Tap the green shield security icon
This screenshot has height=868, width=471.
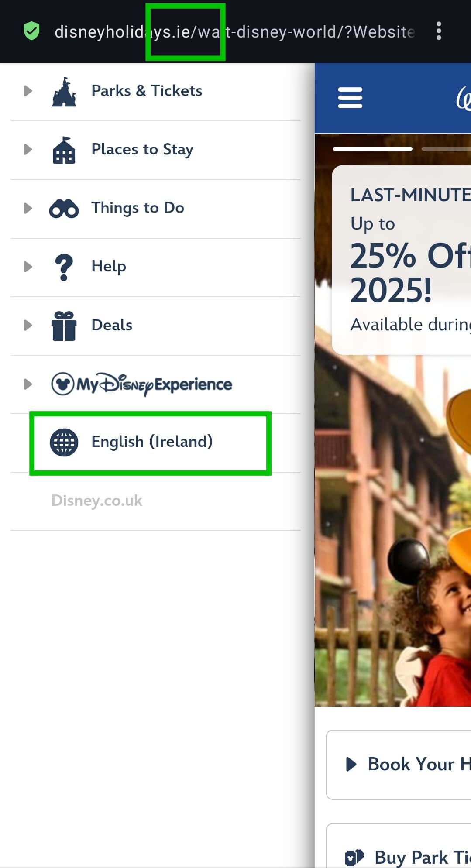point(31,31)
